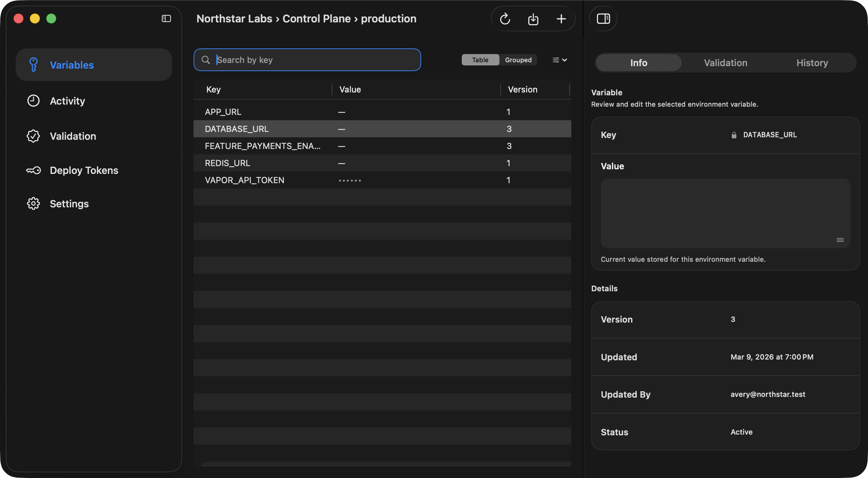
Task: Open the Validation tab in the inspector
Action: click(x=725, y=63)
